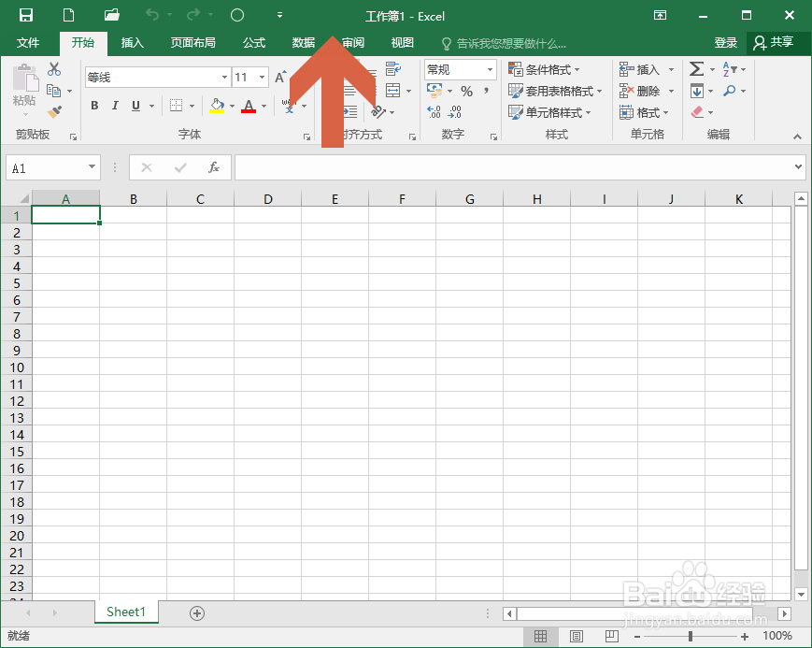The width and height of the screenshot is (812, 648).
Task: Create a new workbook via blank page icon
Action: (x=68, y=15)
